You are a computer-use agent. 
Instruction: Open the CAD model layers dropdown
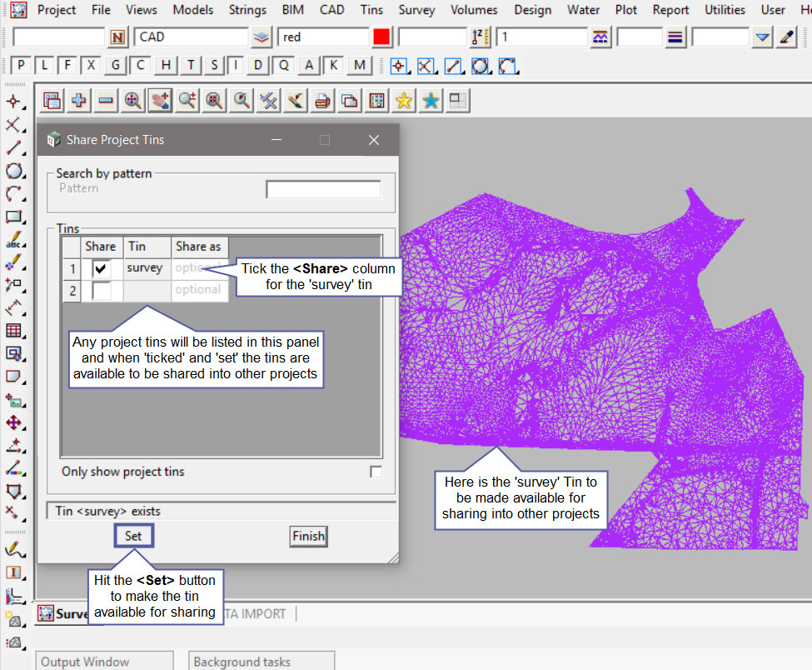pyautogui.click(x=262, y=37)
